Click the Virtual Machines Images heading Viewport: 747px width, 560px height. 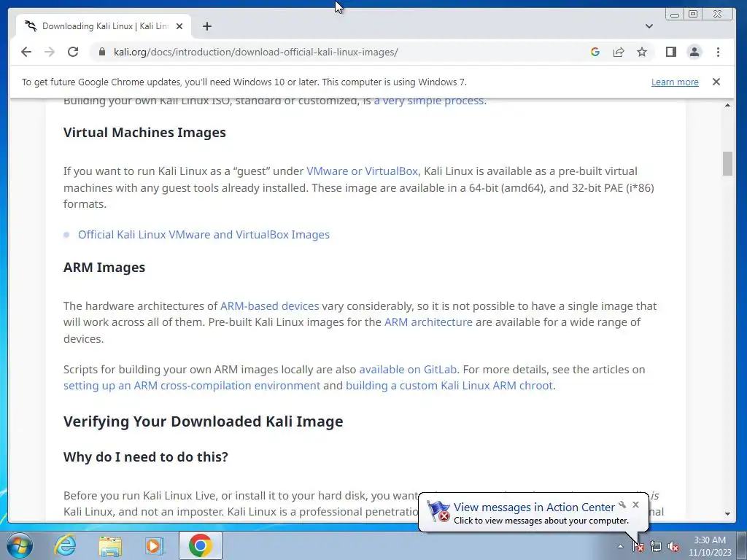click(x=144, y=133)
